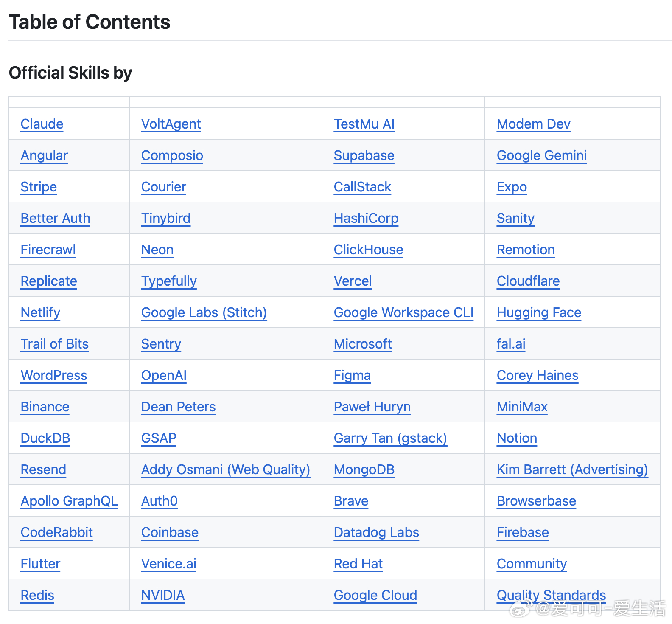Open Garry Tan (gstack) link

click(x=390, y=438)
